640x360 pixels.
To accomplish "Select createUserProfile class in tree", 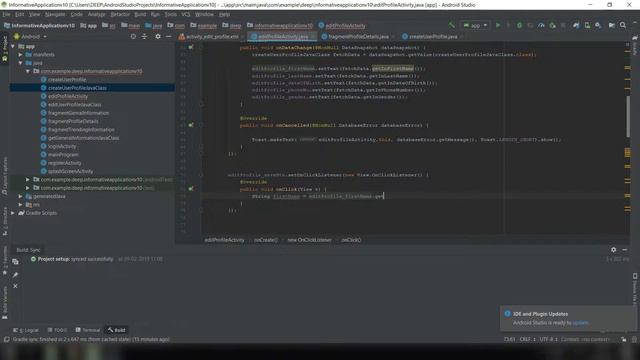I will tap(67, 80).
